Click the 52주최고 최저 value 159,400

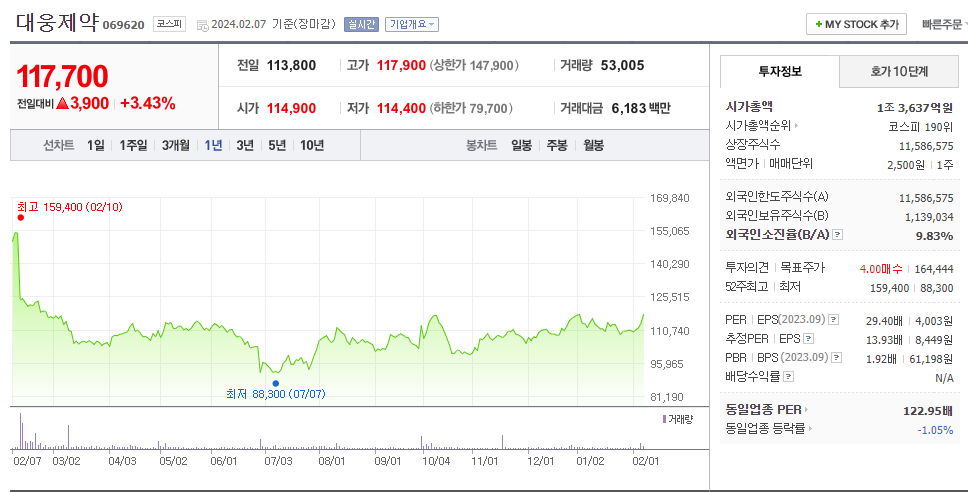889,288
